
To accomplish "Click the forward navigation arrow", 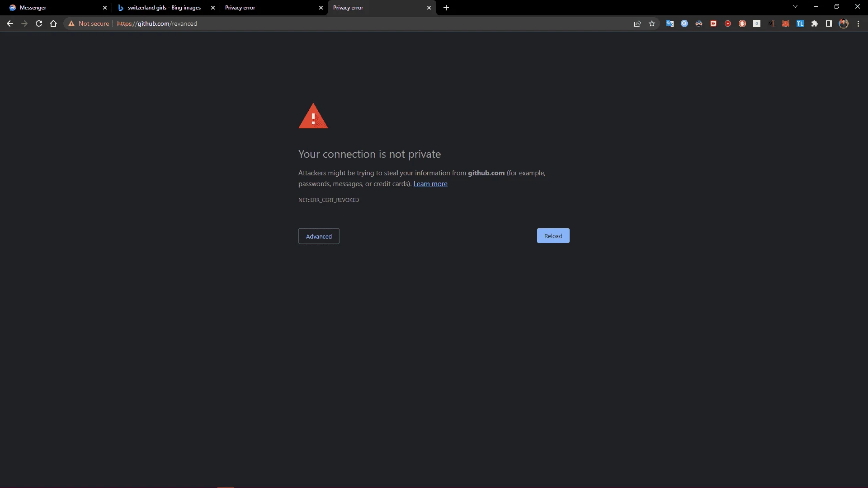I will click(x=24, y=23).
